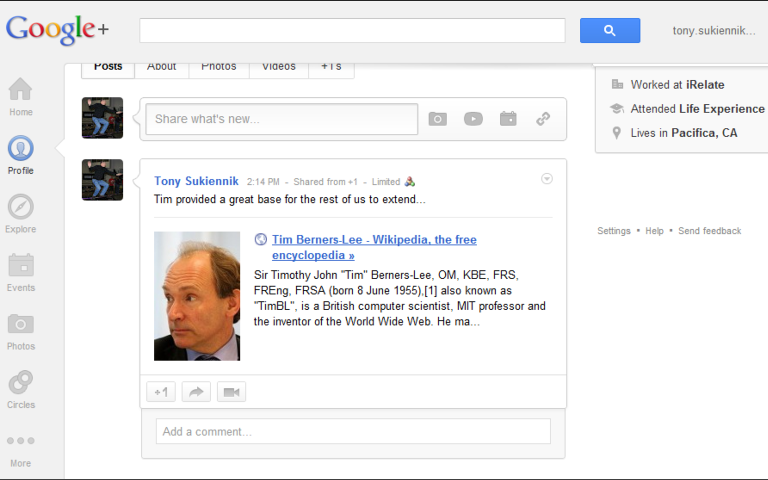Click the globe icon beside Wikipedia link

click(x=261, y=240)
